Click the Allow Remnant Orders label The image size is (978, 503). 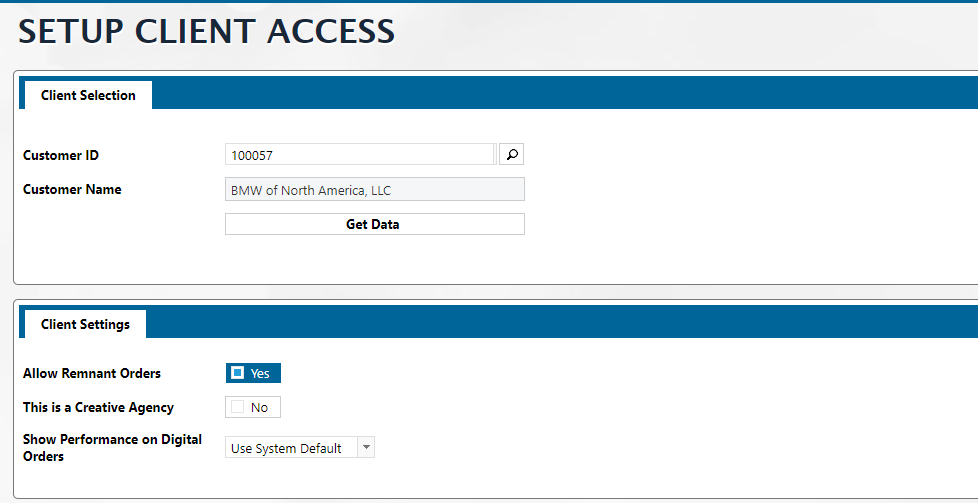point(92,373)
